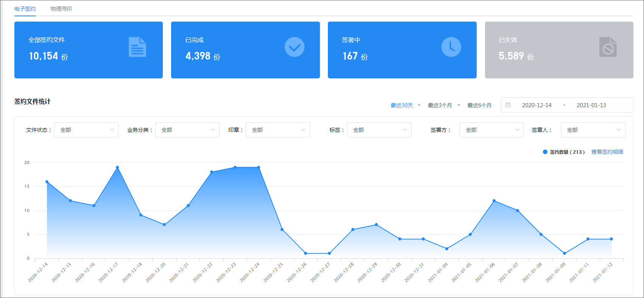Click the chart data point for 2020-12-26

tap(306, 253)
